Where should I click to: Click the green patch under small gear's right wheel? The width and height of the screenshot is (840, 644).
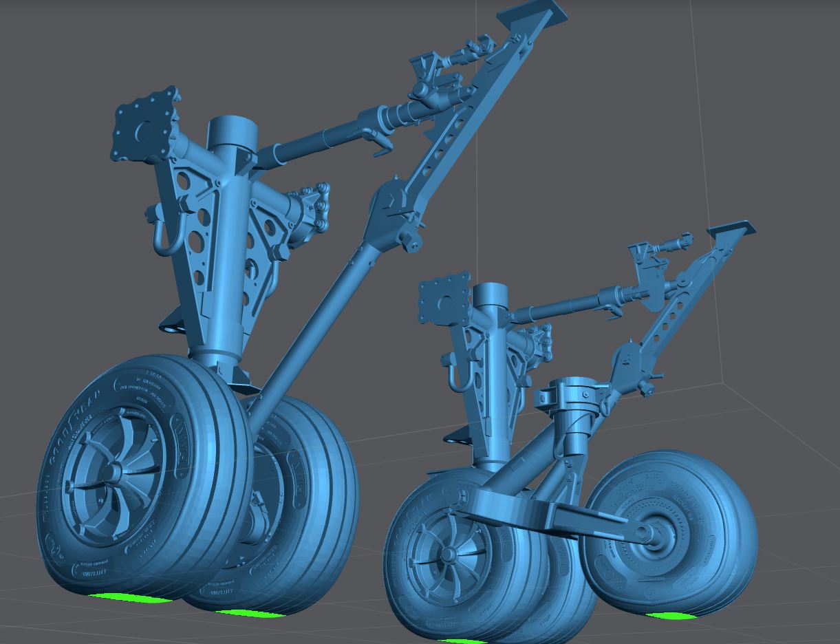coord(671,616)
